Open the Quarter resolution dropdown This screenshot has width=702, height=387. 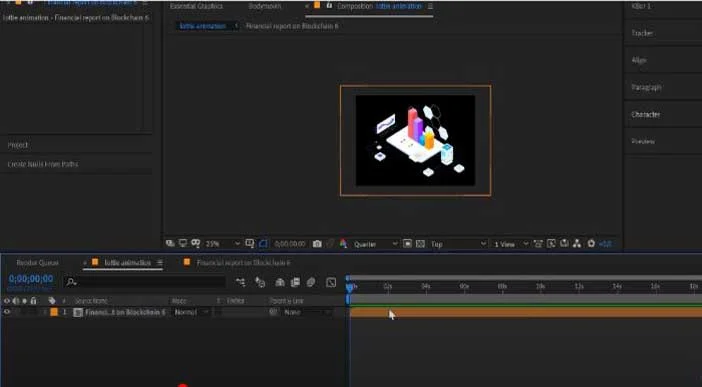(375, 244)
